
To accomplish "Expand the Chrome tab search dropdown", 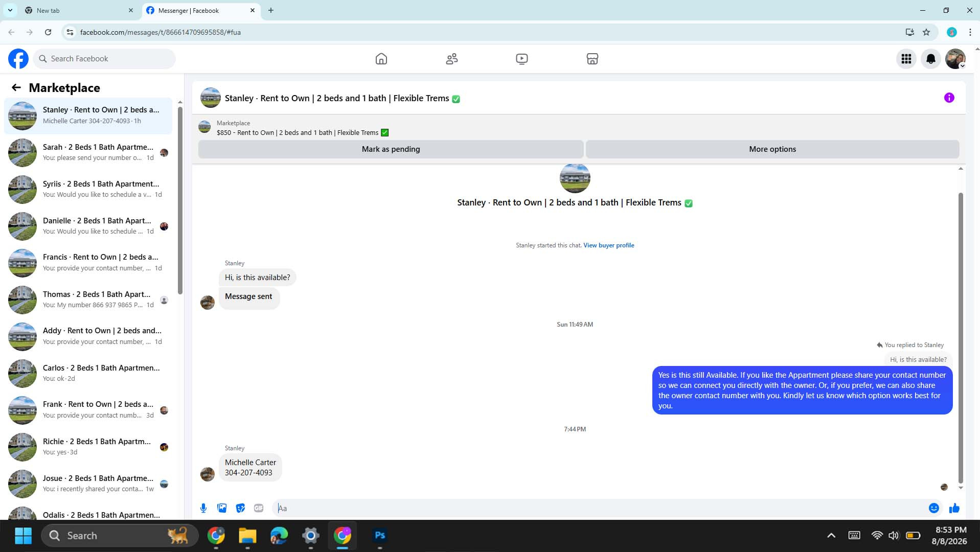I will 10,10.
